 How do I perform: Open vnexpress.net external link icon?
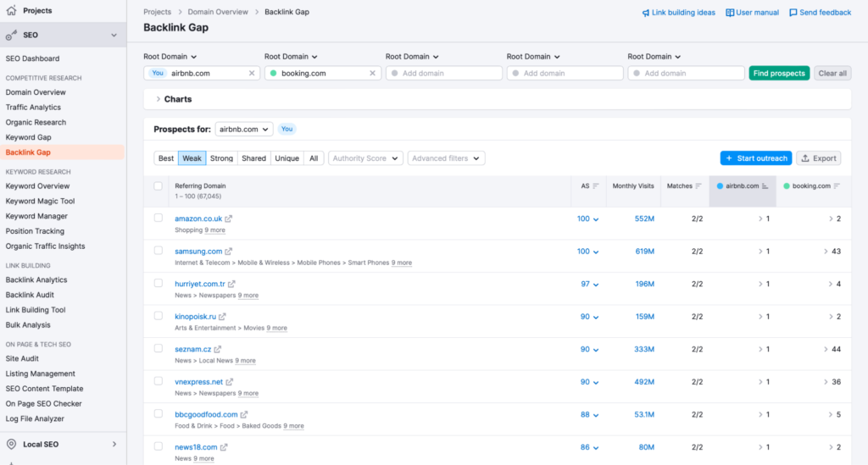coord(229,381)
